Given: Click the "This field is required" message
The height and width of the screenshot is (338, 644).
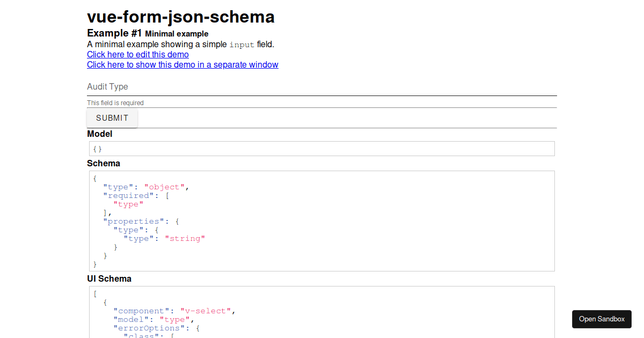Looking at the screenshot, I should 115,102.
